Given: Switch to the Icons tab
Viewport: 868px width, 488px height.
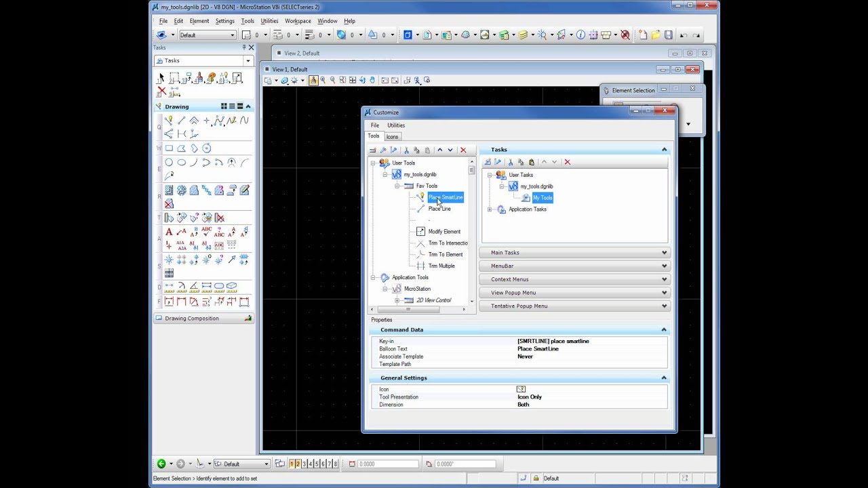Looking at the screenshot, I should click(392, 137).
